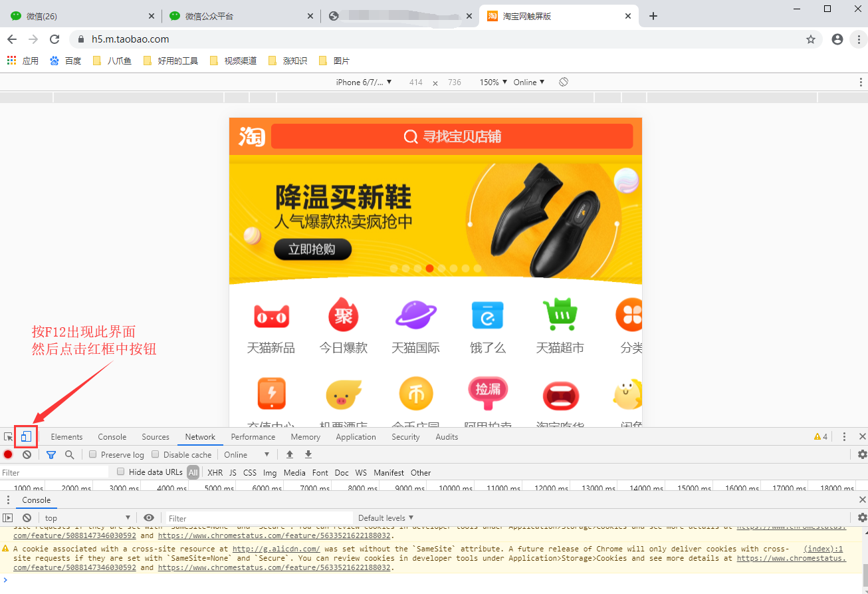Click the 10000 ms timeline marker

click(456, 488)
